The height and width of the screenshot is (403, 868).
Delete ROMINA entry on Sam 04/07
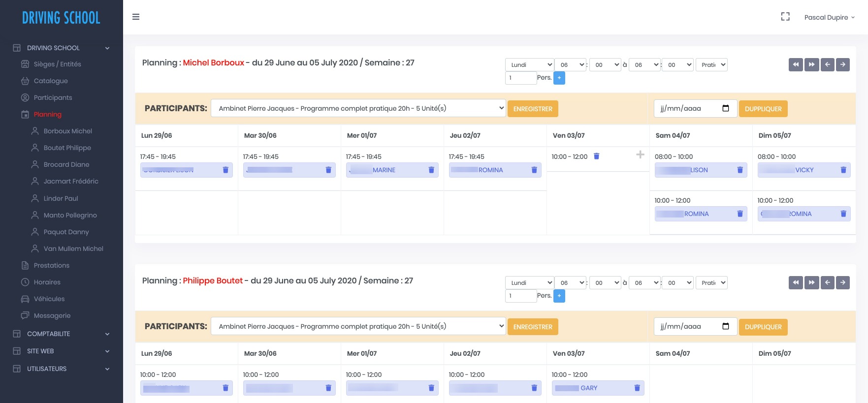click(740, 214)
